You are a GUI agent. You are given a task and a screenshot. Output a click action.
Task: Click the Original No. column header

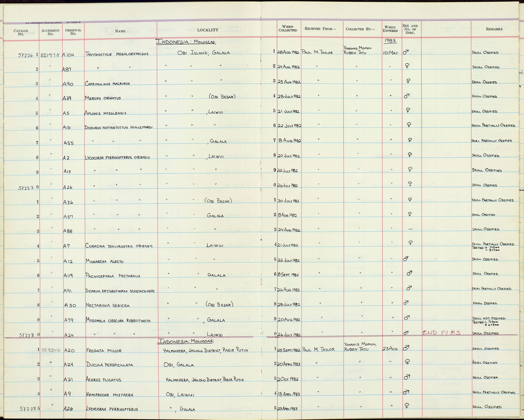[x=73, y=32]
